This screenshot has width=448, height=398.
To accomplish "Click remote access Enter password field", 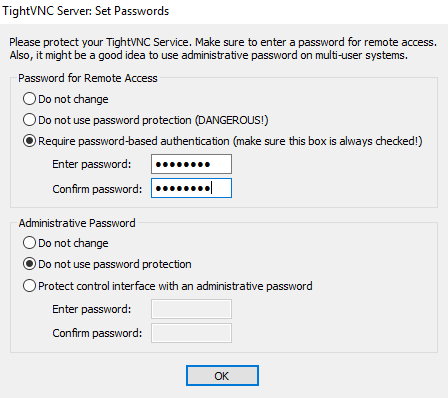I will (191, 164).
